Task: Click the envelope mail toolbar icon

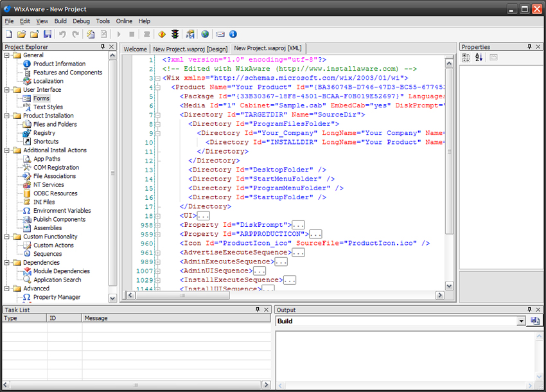Action: click(220, 34)
